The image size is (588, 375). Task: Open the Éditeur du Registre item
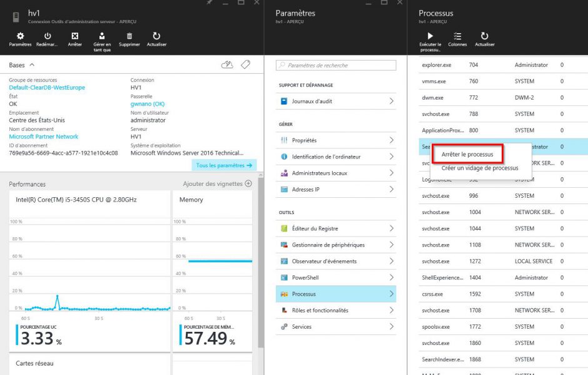(336, 229)
